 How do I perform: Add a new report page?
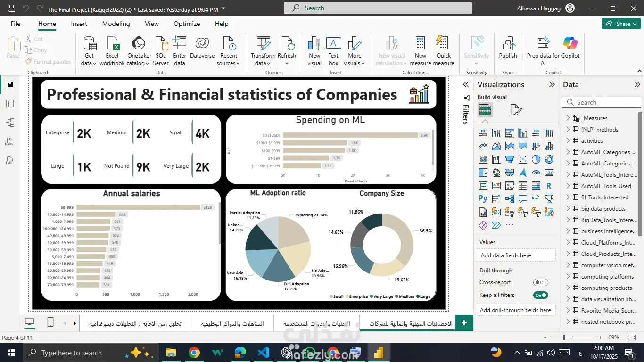pyautogui.click(x=464, y=323)
